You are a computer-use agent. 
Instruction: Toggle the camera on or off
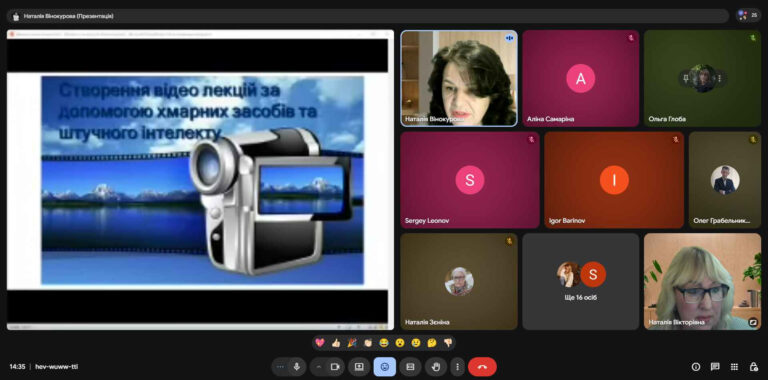click(336, 366)
